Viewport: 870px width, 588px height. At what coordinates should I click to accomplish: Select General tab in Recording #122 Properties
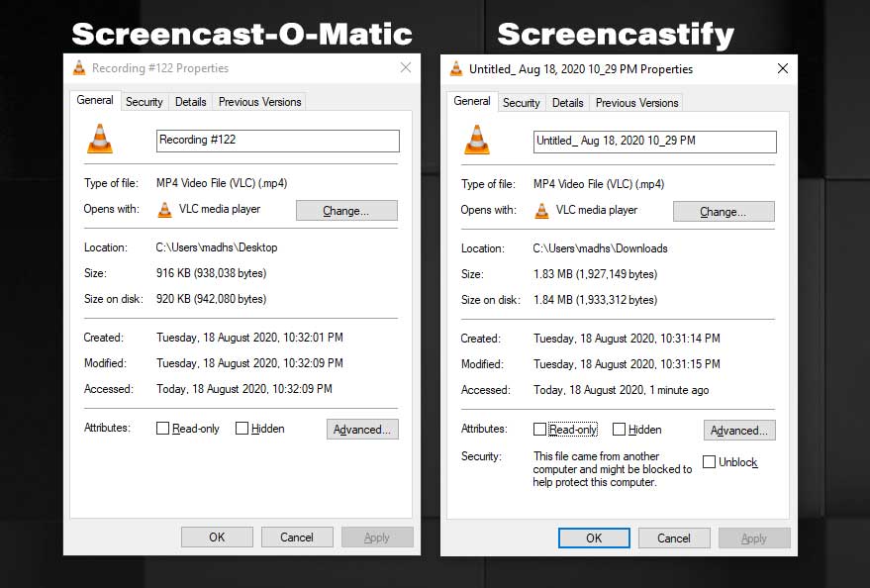pyautogui.click(x=95, y=100)
